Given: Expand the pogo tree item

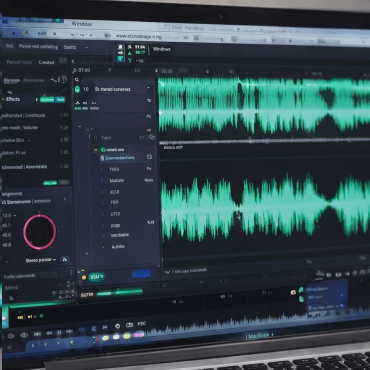Looking at the screenshot, I should [103, 225].
